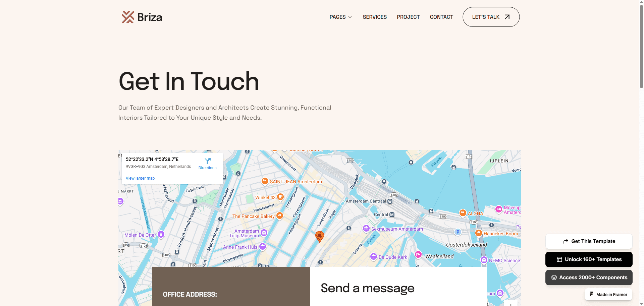
Task: Click Amsterdam Centraal train station icon
Action: 390,201
